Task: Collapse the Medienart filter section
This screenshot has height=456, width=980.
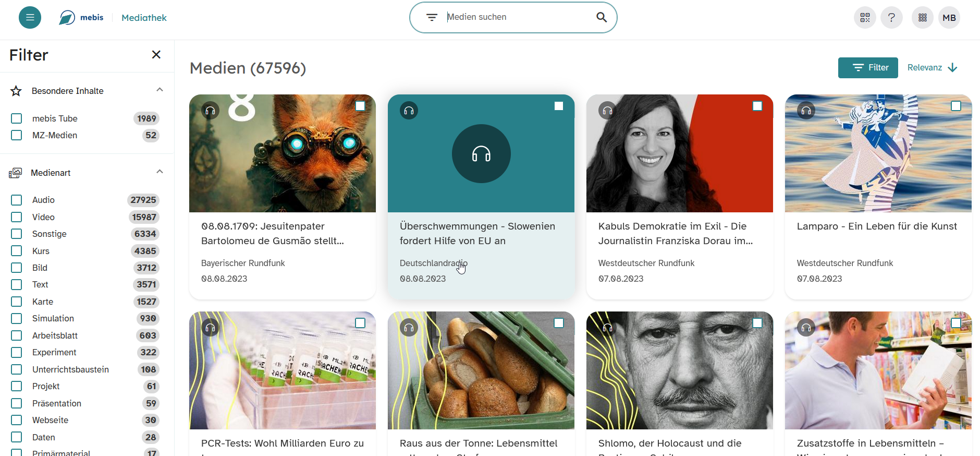Action: tap(160, 172)
